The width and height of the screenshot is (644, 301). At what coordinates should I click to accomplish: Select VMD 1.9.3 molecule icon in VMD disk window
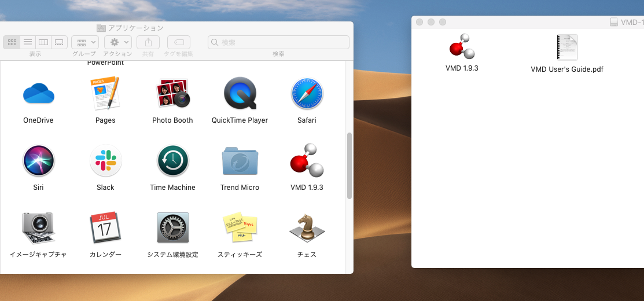[x=462, y=46]
